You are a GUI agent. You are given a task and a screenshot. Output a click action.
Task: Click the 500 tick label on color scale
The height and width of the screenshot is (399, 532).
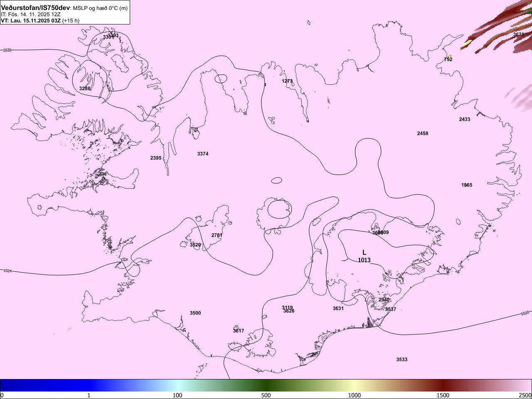tap(266, 395)
